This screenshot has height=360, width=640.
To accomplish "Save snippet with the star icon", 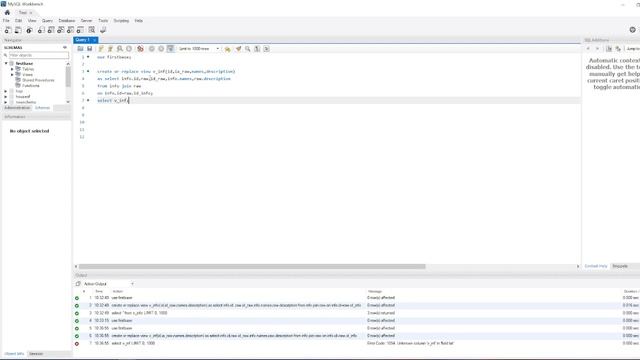I will 227,49.
